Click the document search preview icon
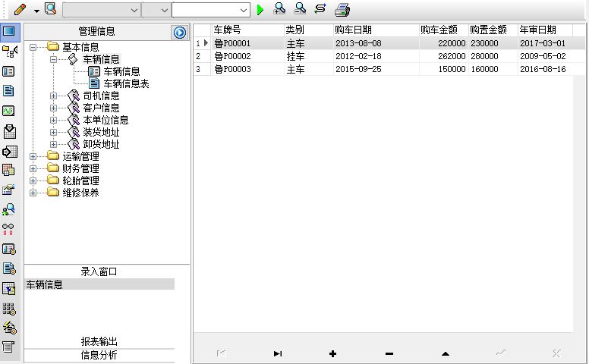 pyautogui.click(x=50, y=8)
